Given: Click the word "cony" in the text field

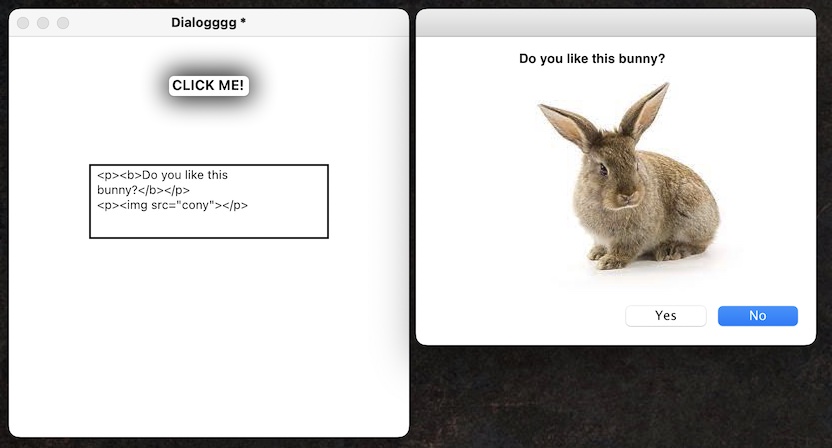Looking at the screenshot, I should pyautogui.click(x=197, y=205).
